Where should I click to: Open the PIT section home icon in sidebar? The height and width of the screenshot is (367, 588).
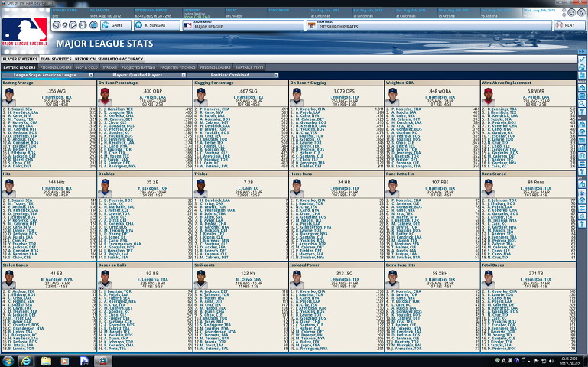tap(582, 184)
